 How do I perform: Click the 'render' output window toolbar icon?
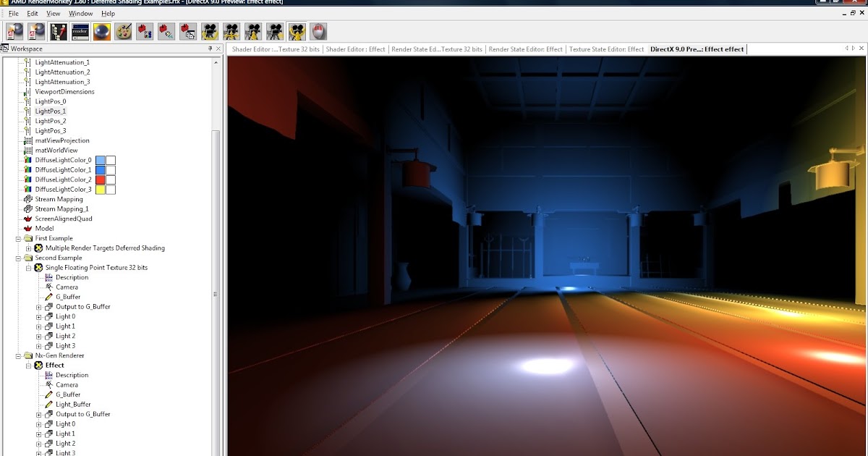[x=80, y=31]
